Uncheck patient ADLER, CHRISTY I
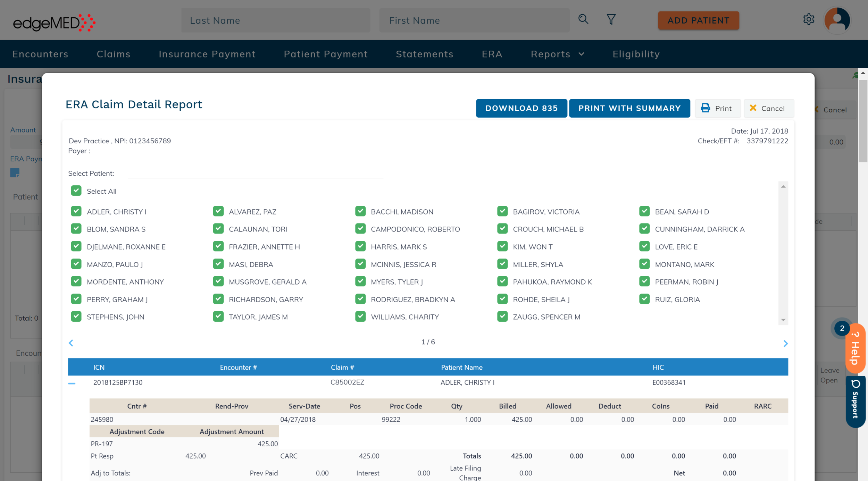Image resolution: width=868 pixels, height=481 pixels. (76, 211)
